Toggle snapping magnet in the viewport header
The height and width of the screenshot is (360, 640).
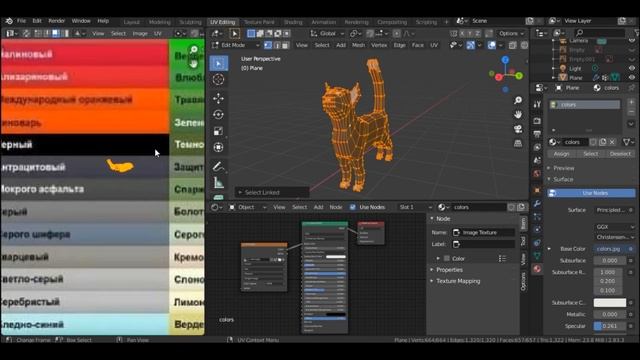pyautogui.click(x=370, y=33)
